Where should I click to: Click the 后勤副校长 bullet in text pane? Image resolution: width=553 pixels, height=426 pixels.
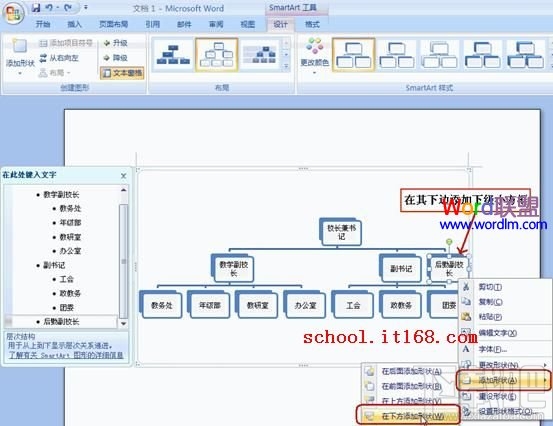tap(61, 322)
